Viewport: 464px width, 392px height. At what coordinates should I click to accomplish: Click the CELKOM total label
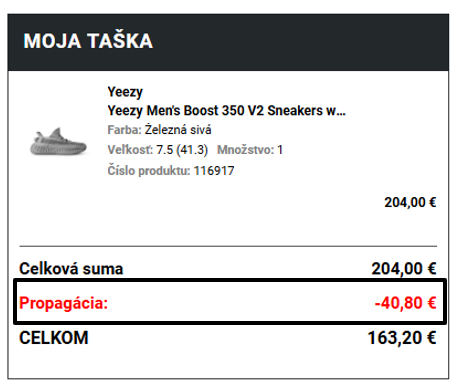click(x=54, y=338)
